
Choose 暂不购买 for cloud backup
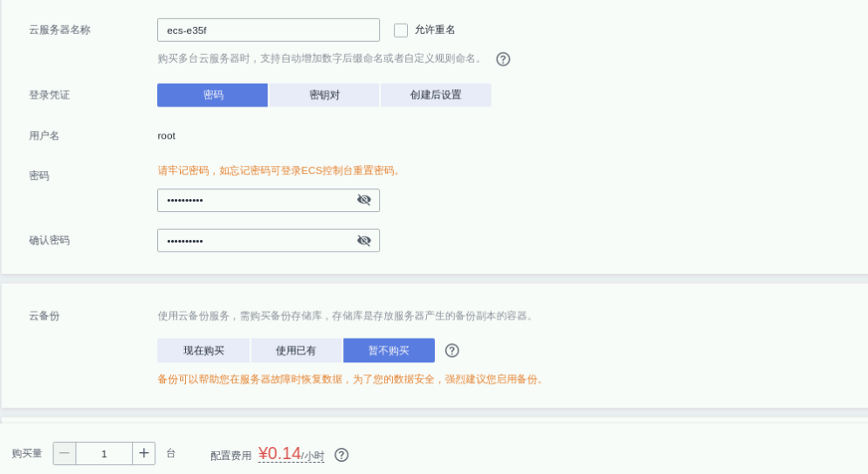[389, 351]
